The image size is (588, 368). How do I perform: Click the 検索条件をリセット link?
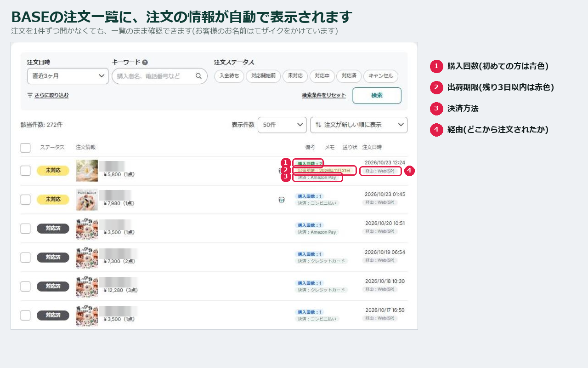click(324, 95)
